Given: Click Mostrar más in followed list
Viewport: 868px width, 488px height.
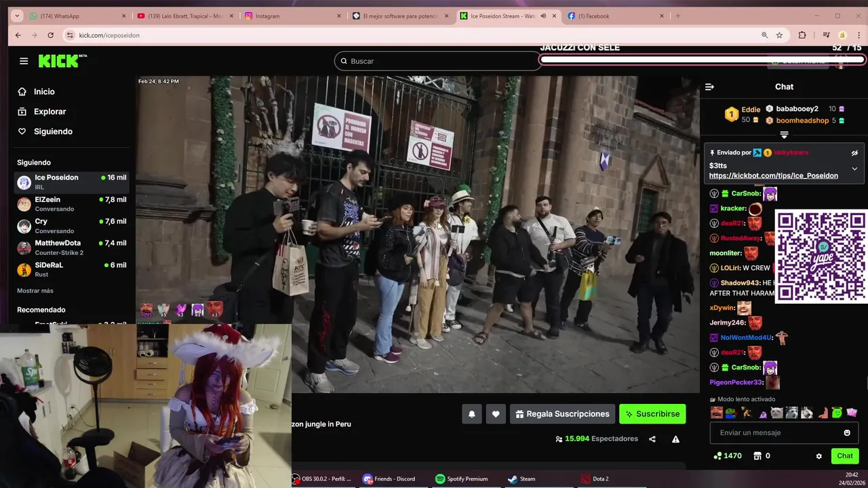Looking at the screenshot, I should pyautogui.click(x=35, y=291).
